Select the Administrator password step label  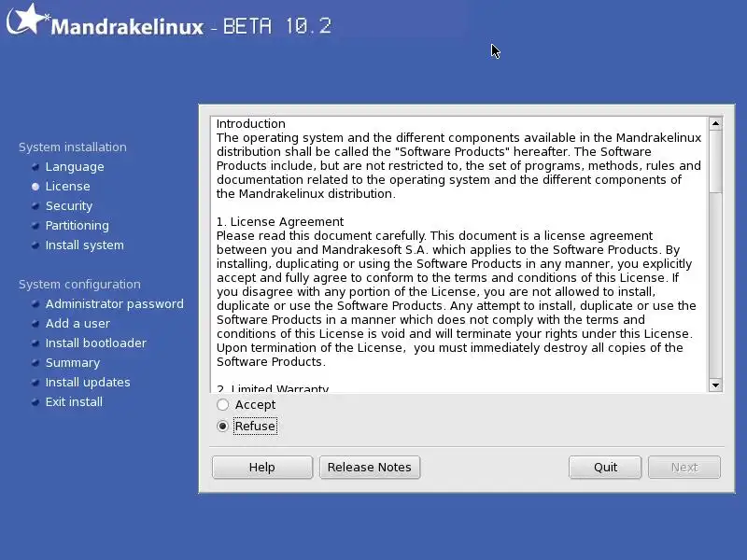114,304
